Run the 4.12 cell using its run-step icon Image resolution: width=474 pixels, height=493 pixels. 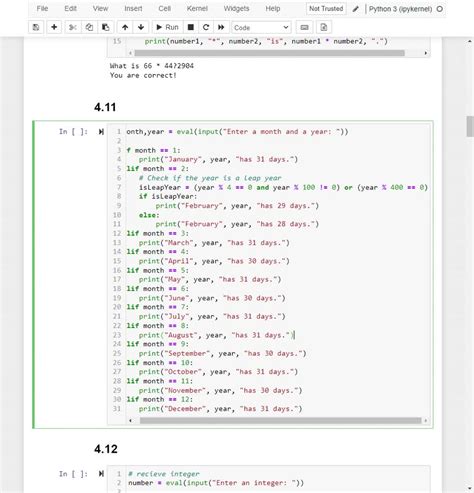click(101, 474)
